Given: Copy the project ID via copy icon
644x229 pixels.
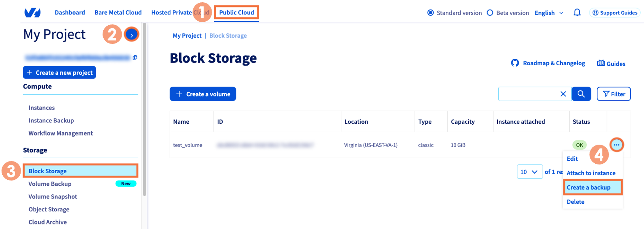Looking at the screenshot, I should pyautogui.click(x=135, y=58).
